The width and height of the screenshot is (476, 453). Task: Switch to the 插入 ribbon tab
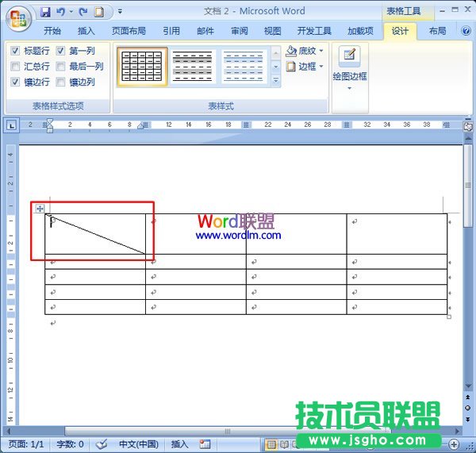click(86, 31)
